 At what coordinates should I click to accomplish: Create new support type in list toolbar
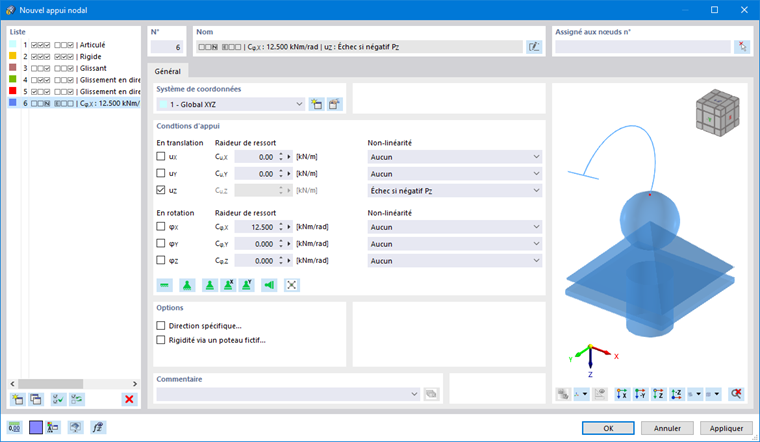17,399
